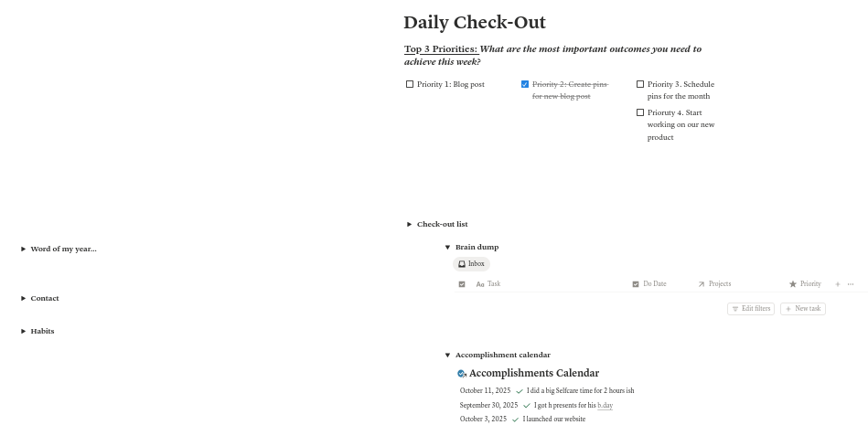
Task: Click the Accomplishments Calendar badge icon
Action: [462, 374]
